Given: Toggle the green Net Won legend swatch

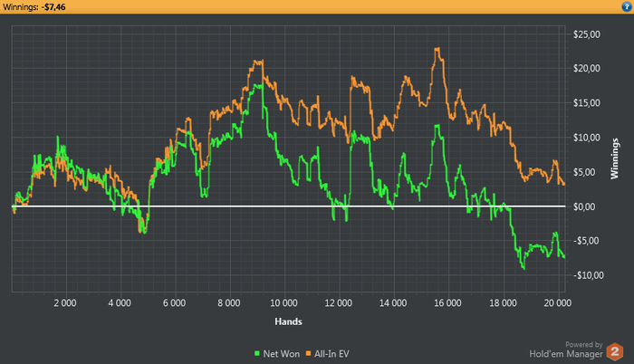Looking at the screenshot, I should pos(256,354).
